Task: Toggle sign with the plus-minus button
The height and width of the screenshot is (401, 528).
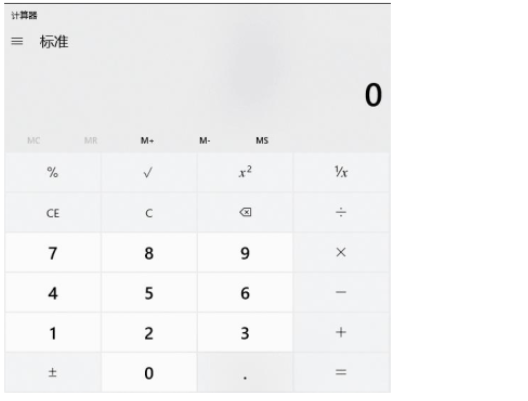Action: pos(53,373)
